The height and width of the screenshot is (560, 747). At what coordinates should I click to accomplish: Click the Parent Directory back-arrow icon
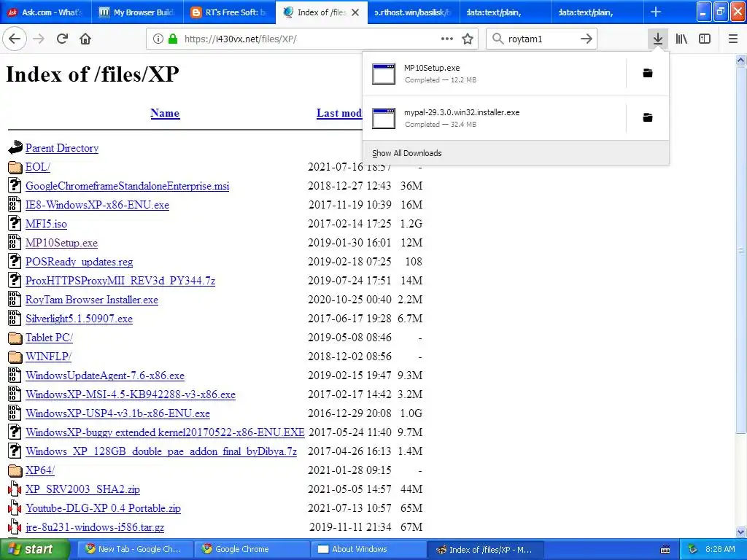[x=15, y=147]
